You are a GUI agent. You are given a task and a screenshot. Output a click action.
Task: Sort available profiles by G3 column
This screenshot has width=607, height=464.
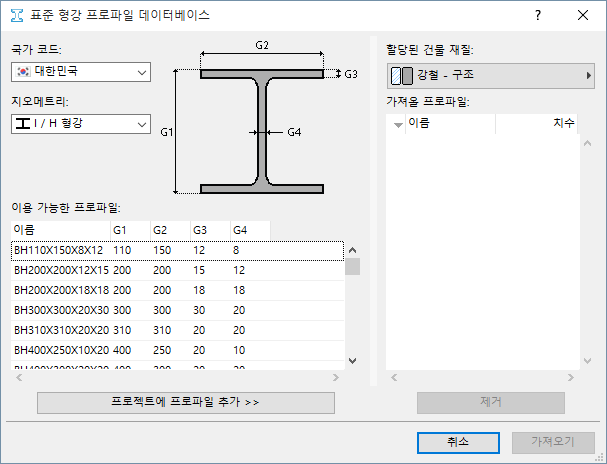pyautogui.click(x=210, y=230)
